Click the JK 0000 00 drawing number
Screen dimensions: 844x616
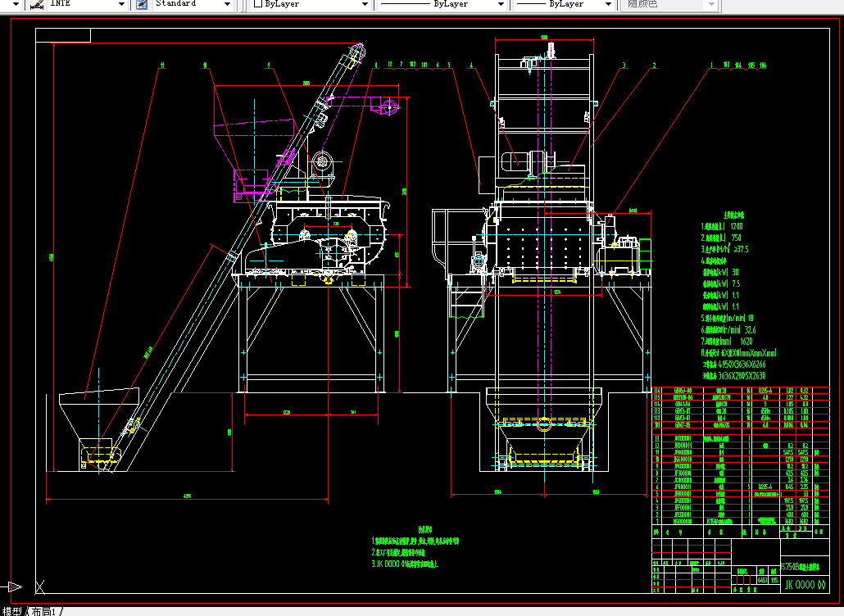point(805,585)
